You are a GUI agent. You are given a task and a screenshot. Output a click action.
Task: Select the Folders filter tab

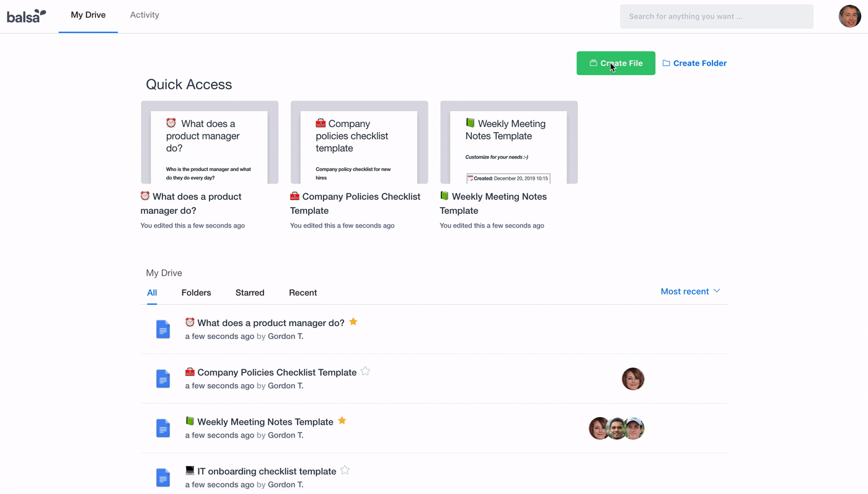[x=196, y=293]
